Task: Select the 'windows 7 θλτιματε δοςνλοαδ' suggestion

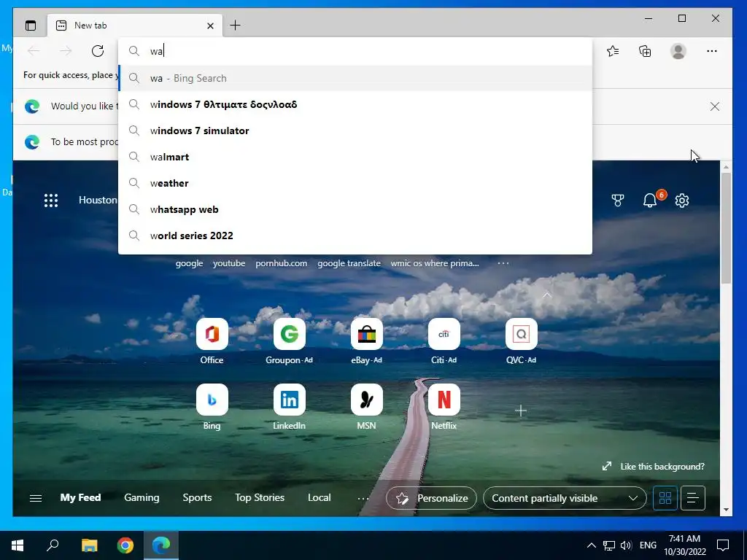Action: point(355,104)
